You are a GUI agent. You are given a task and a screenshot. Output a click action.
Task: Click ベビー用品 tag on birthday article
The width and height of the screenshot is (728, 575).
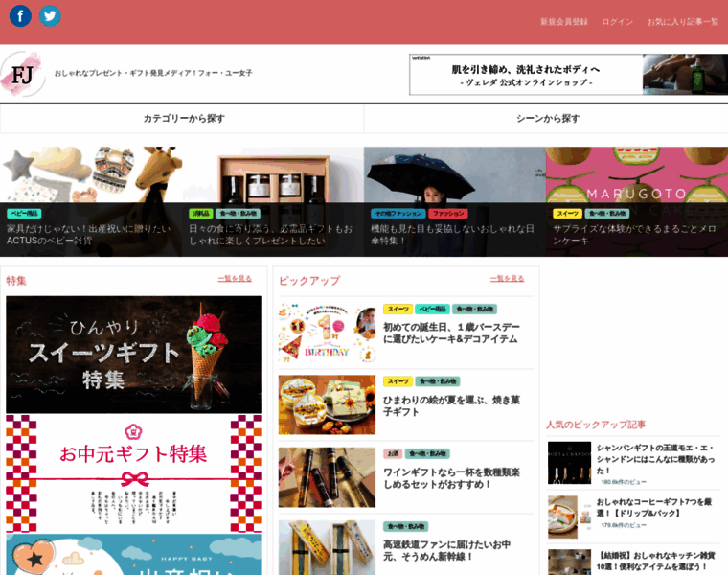point(432,309)
